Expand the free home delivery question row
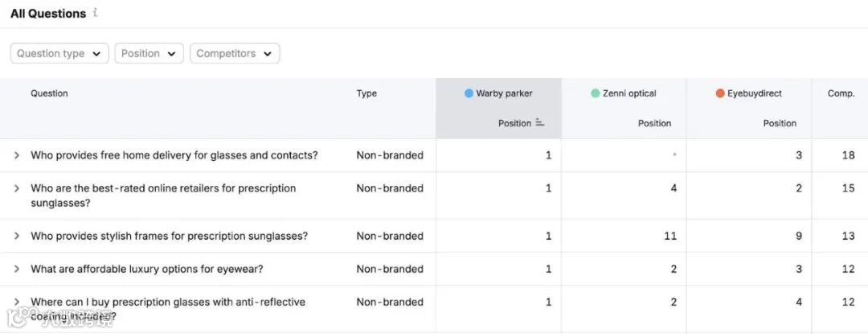Viewport: 868px width, 334px height. [17, 155]
